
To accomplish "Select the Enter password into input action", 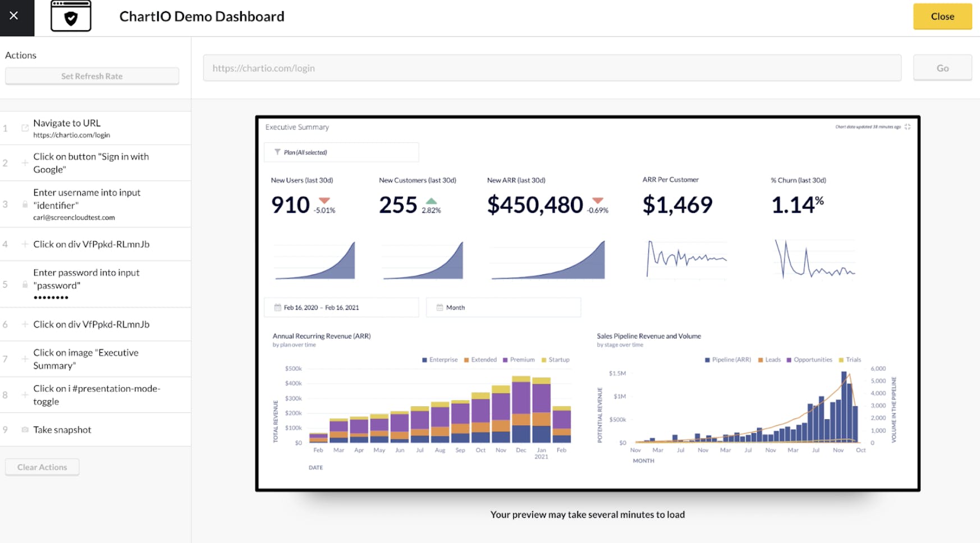I will click(95, 284).
